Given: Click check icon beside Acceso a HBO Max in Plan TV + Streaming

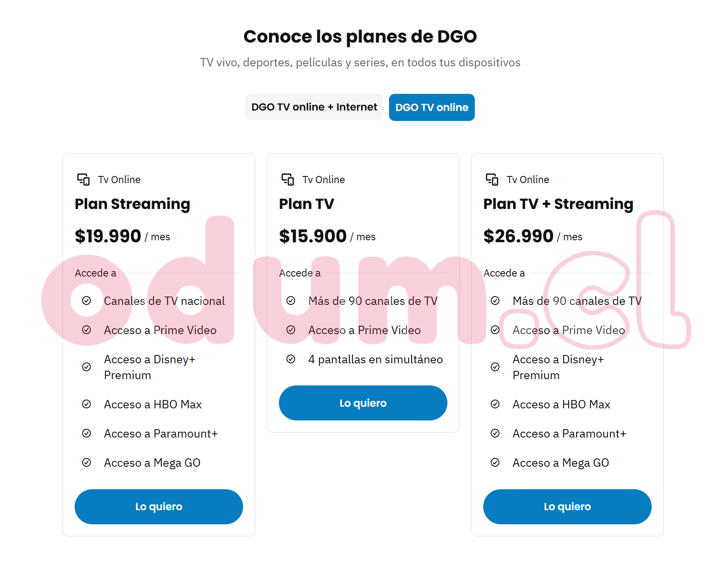Looking at the screenshot, I should click(x=495, y=404).
